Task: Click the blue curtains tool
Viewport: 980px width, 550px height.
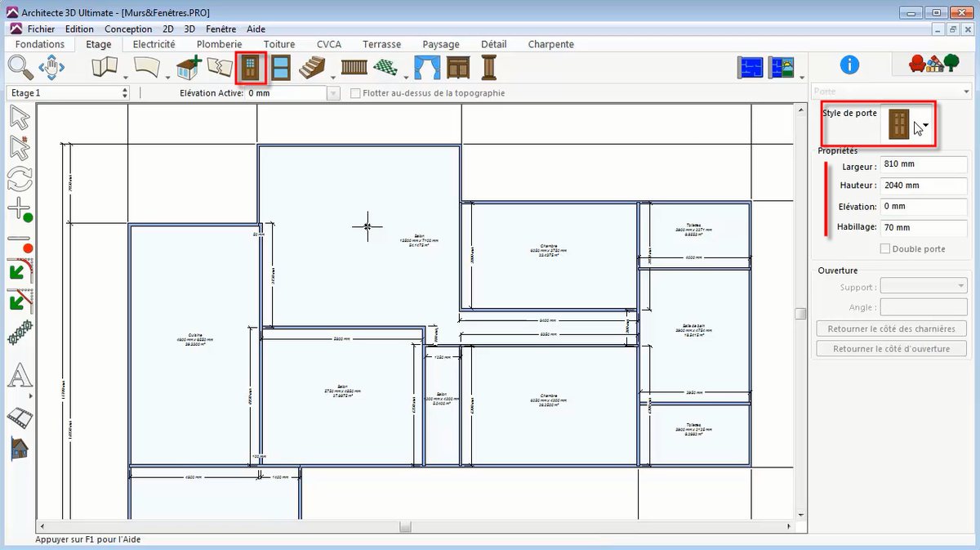Action: pos(428,67)
